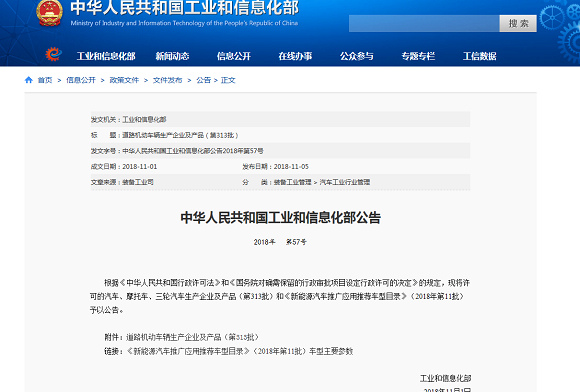This screenshot has height=392, width=580.
Task: Open the 工业和信息化部 menu
Action: click(x=106, y=56)
